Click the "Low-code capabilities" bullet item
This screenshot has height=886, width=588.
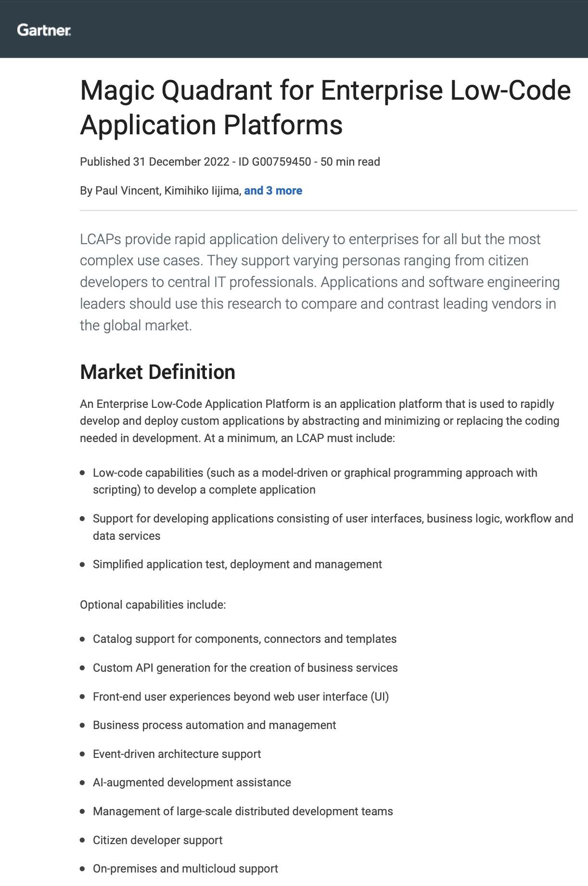[315, 481]
